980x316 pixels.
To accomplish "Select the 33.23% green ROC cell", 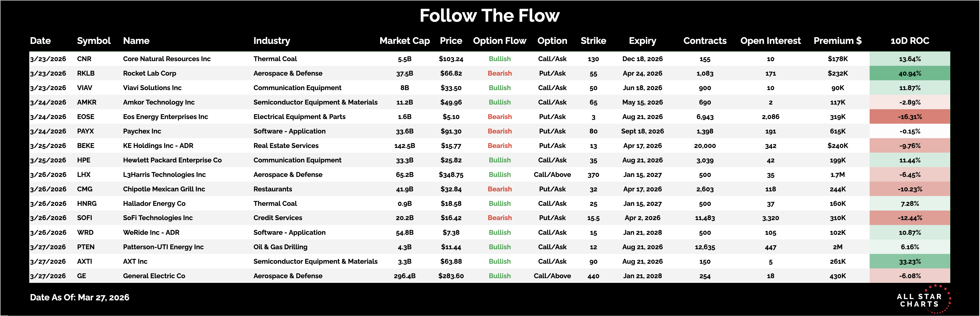I will [x=910, y=262].
